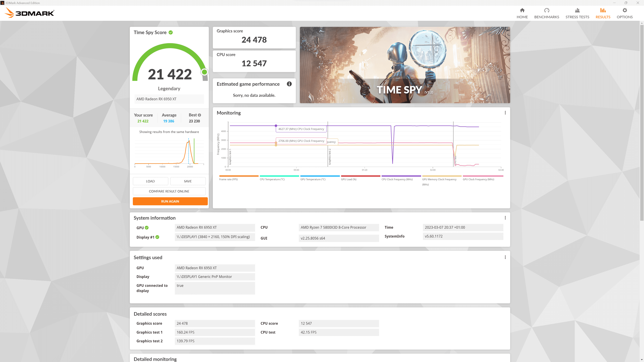Minimize the 3DMark window
The image size is (644, 362).
pos(614,3)
